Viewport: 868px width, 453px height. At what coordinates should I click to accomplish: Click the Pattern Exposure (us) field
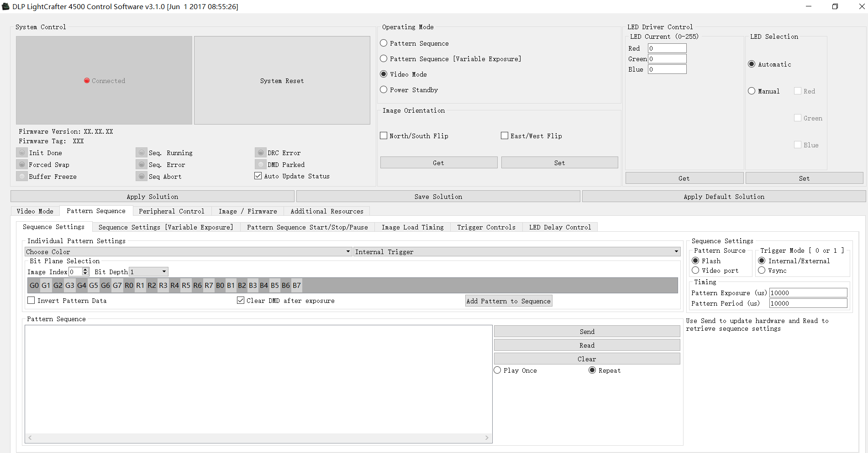[x=808, y=293]
